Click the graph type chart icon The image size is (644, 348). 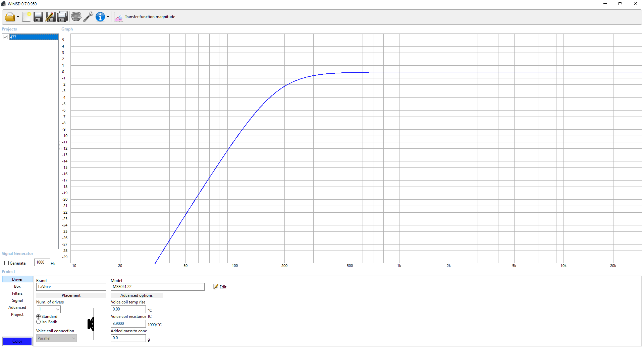coord(118,17)
